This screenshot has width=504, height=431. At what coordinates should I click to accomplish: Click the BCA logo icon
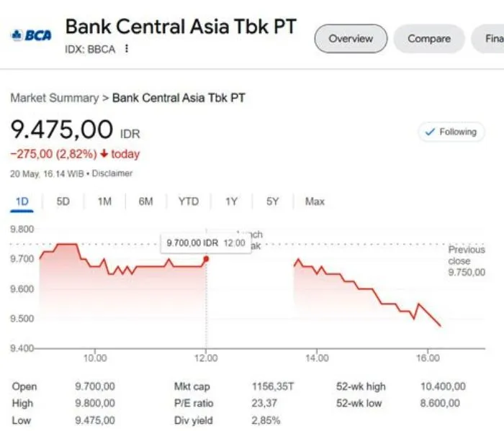coord(30,35)
